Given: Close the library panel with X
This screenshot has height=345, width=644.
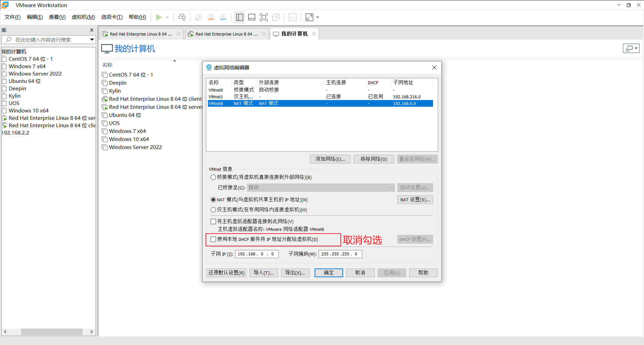Looking at the screenshot, I should pos(92,30).
